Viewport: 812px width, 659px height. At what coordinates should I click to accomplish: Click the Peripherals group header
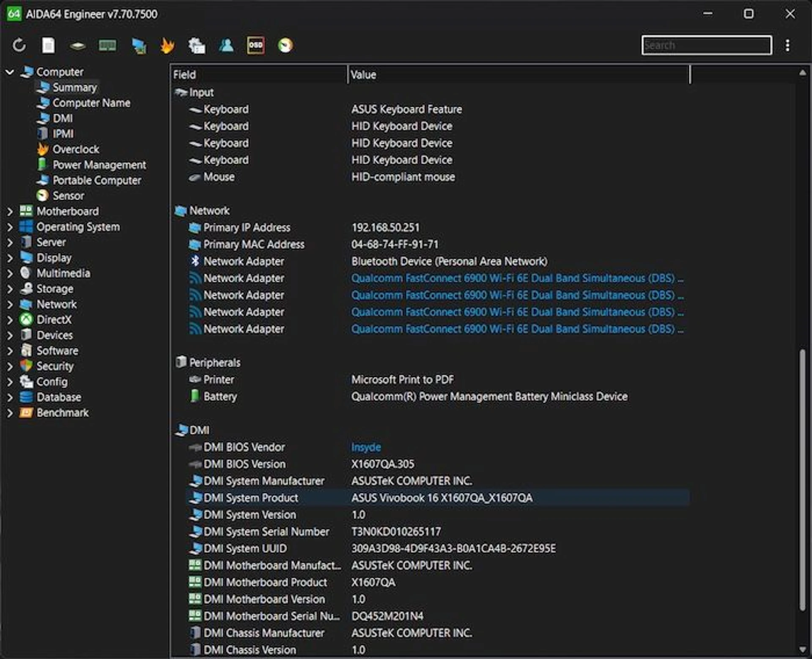(214, 363)
